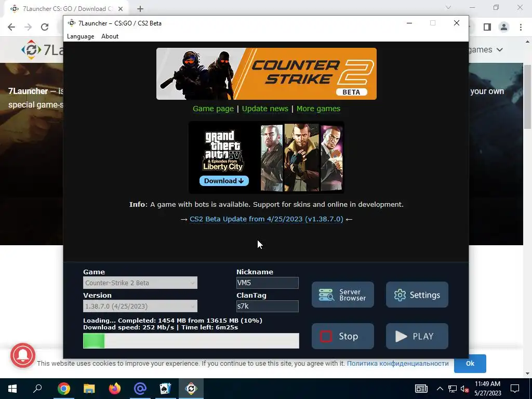Screen dimensions: 532x399
Task: Open the Server Browser
Action: click(343, 295)
